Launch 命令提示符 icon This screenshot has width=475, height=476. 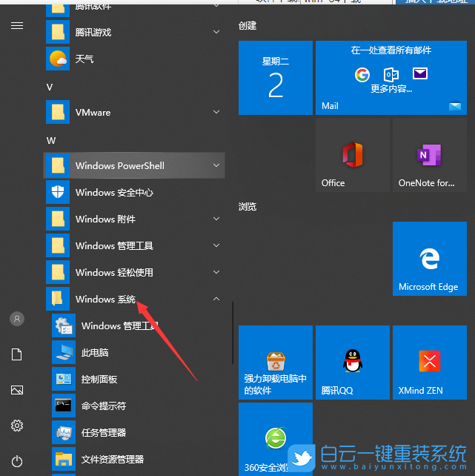pyautogui.click(x=64, y=406)
